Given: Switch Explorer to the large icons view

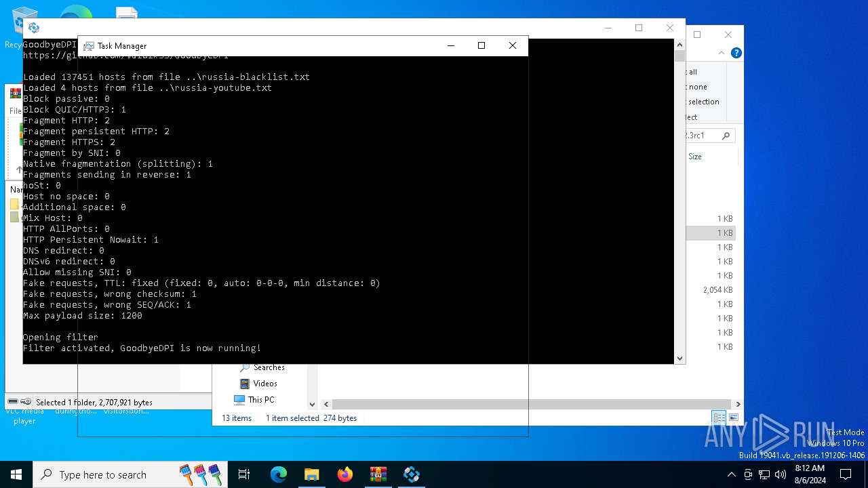Looking at the screenshot, I should coord(732,418).
